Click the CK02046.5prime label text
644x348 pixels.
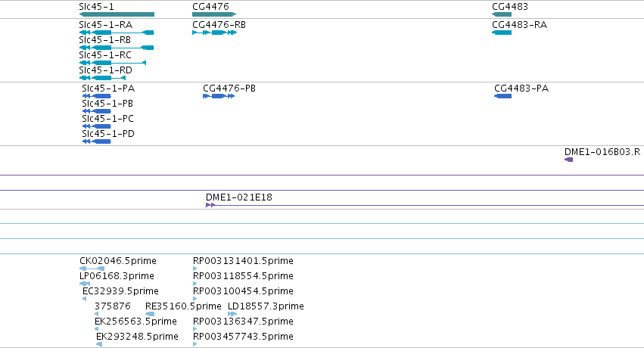[x=118, y=260]
